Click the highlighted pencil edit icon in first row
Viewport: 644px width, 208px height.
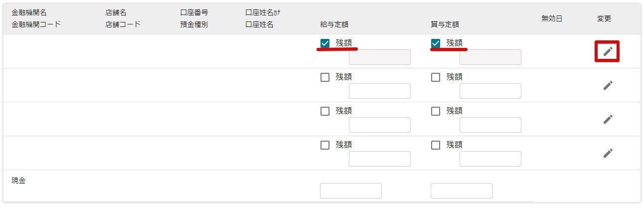tap(607, 51)
